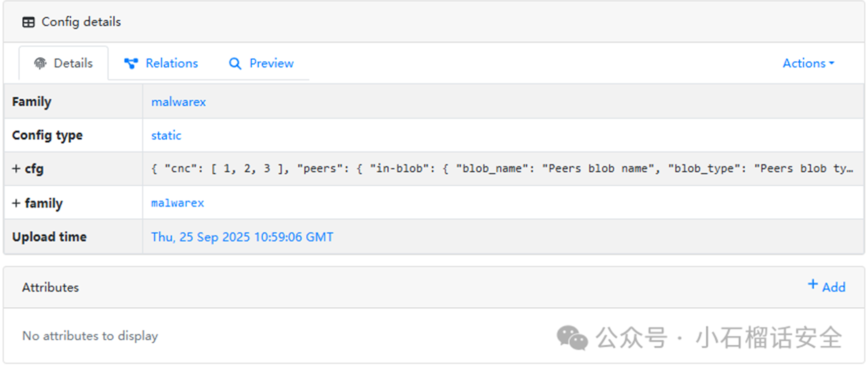Click the Attributes section header
Viewport: 868px width, 365px height.
[x=50, y=287]
